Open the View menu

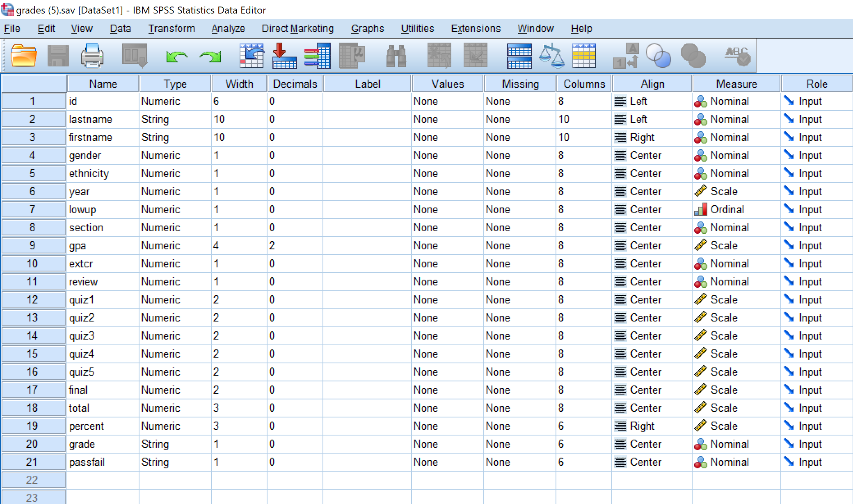coord(82,28)
